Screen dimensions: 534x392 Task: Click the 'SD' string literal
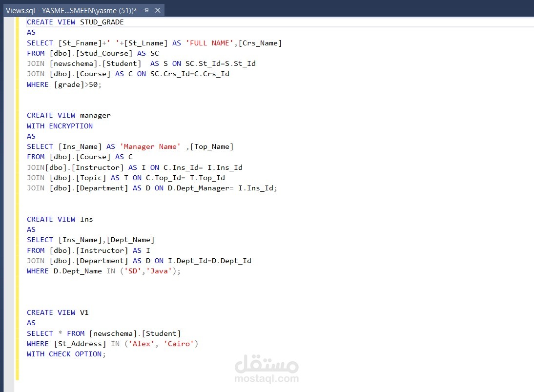pyautogui.click(x=132, y=271)
